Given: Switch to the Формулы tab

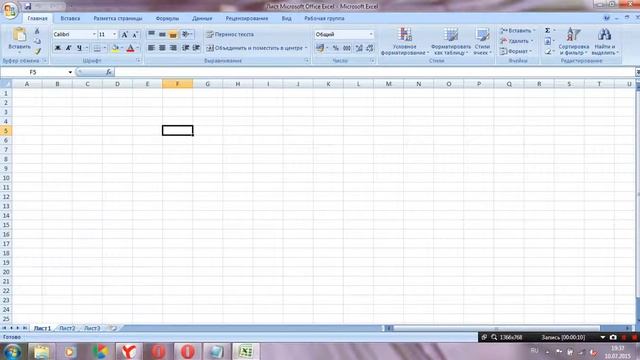Looking at the screenshot, I should click(x=167, y=18).
